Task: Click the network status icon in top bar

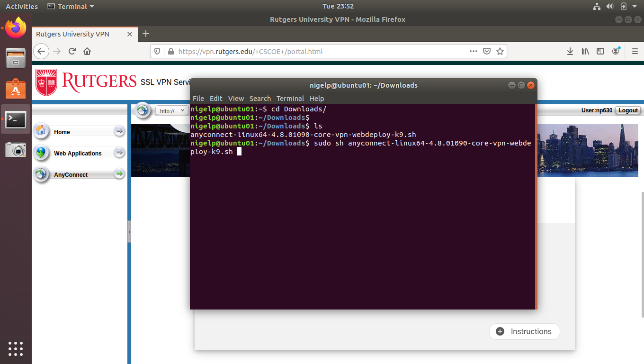Action: (597, 6)
